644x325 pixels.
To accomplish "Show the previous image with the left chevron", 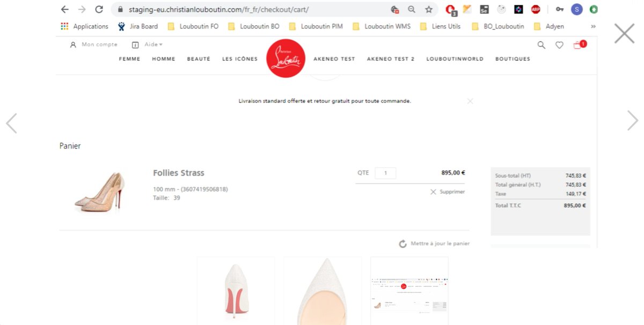I will pos(11,123).
